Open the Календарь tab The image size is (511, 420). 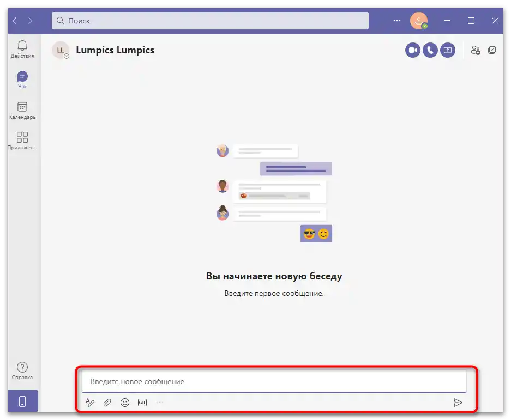(22, 111)
